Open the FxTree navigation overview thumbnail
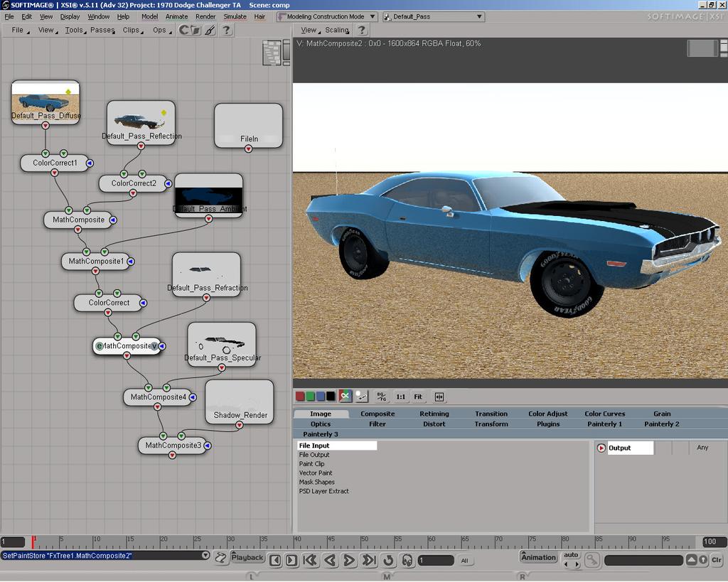 click(x=272, y=53)
